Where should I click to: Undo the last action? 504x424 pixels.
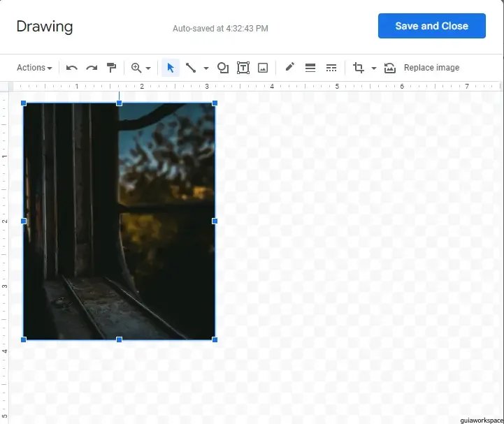pyautogui.click(x=71, y=68)
